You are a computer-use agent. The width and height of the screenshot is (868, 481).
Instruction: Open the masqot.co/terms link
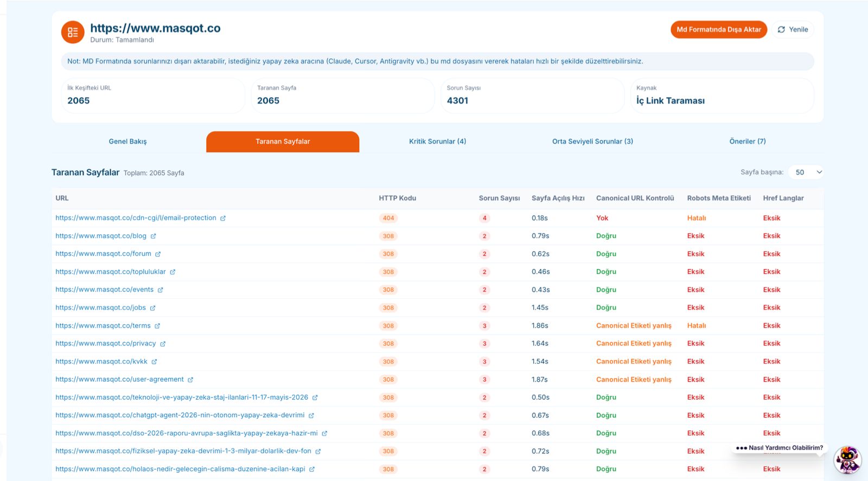(x=103, y=325)
